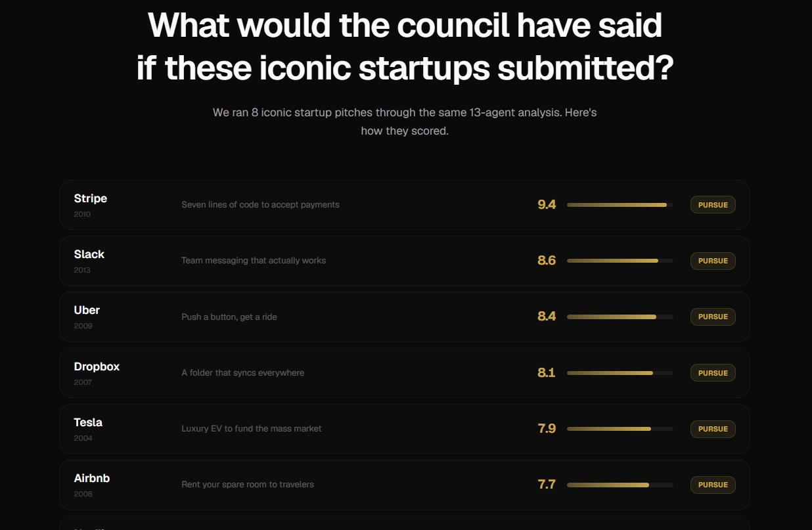Open the Stripe startup name
Screen dimensions: 812x530
91,198
